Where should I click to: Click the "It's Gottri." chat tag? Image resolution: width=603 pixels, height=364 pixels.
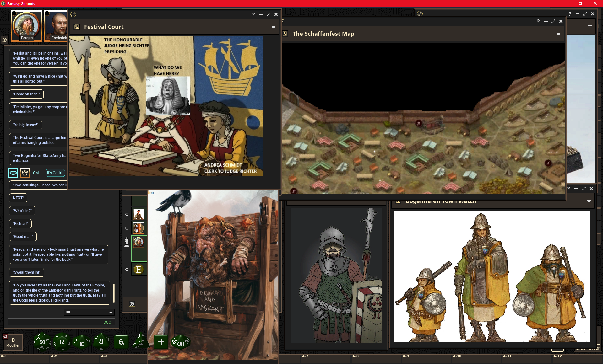coord(55,173)
